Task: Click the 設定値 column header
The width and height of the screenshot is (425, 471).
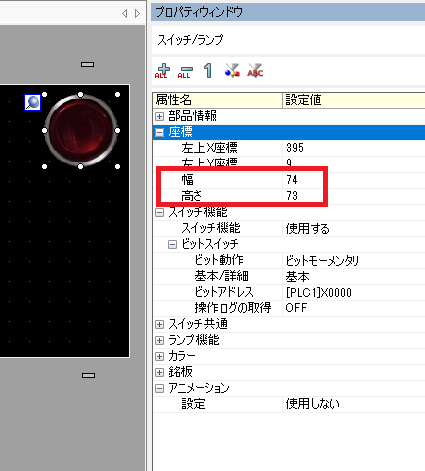Action: (x=354, y=100)
